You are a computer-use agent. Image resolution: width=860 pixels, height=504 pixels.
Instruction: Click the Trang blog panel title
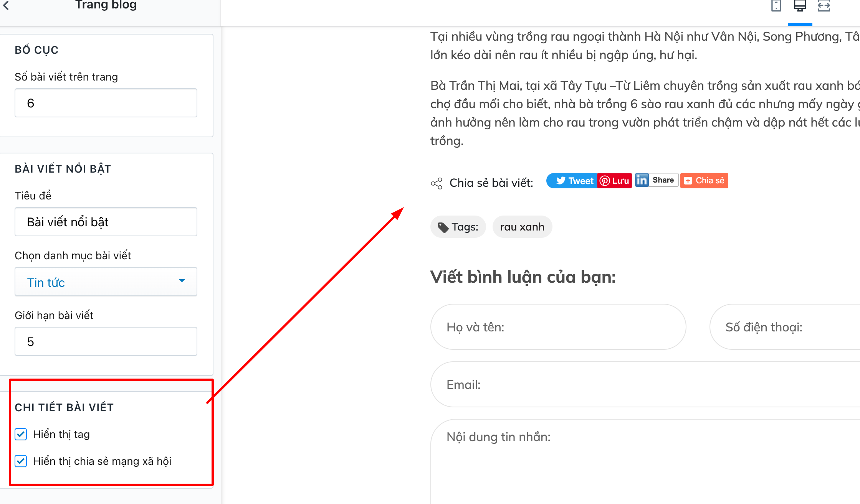(106, 5)
